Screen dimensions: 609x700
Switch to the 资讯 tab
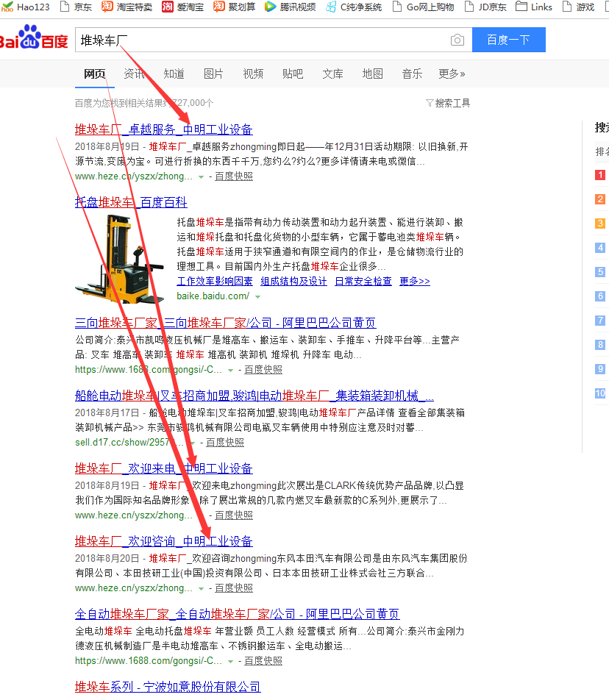click(135, 74)
